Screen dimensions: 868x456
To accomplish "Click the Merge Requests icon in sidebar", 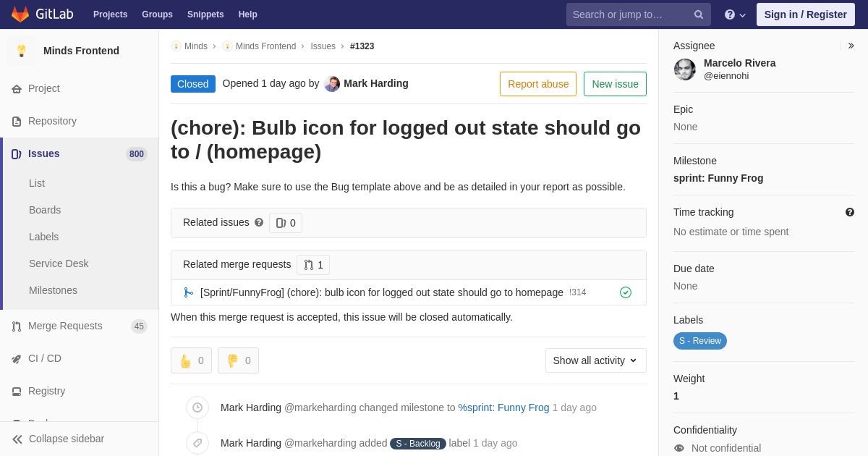I will click(17, 326).
